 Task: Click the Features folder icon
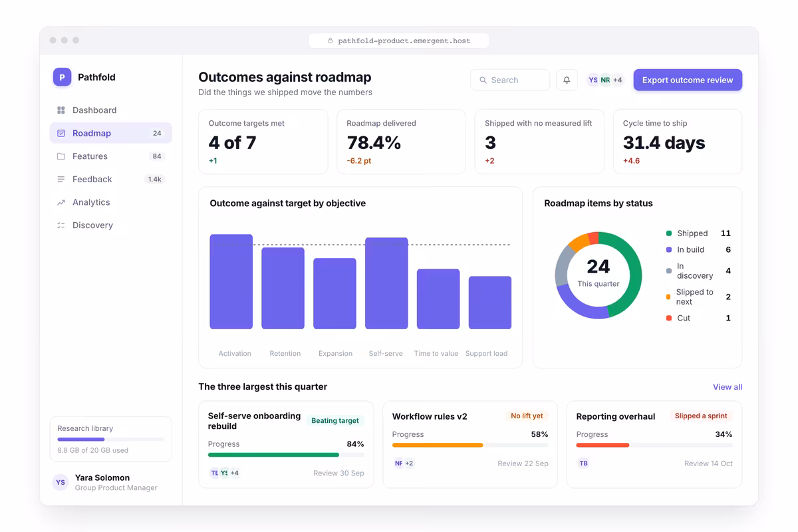tap(61, 156)
